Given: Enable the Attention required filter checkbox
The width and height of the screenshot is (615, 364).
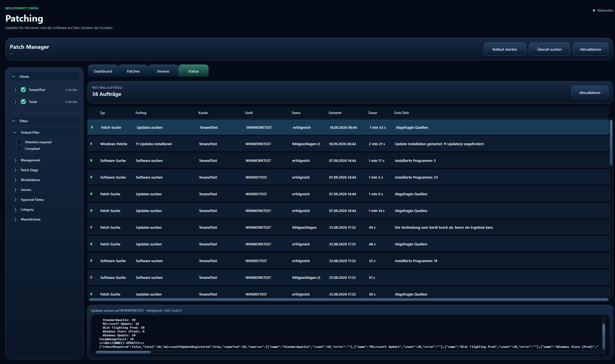Looking at the screenshot, I should point(19,142).
